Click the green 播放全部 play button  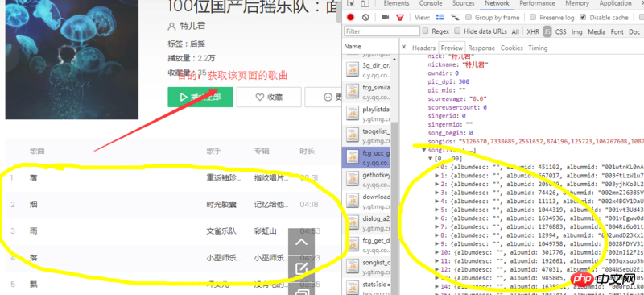[x=200, y=97]
